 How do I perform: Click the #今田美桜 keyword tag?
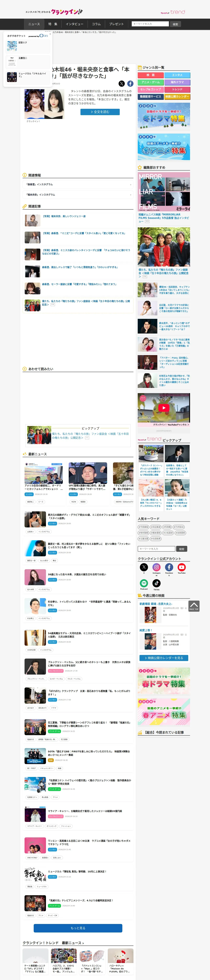point(144,527)
